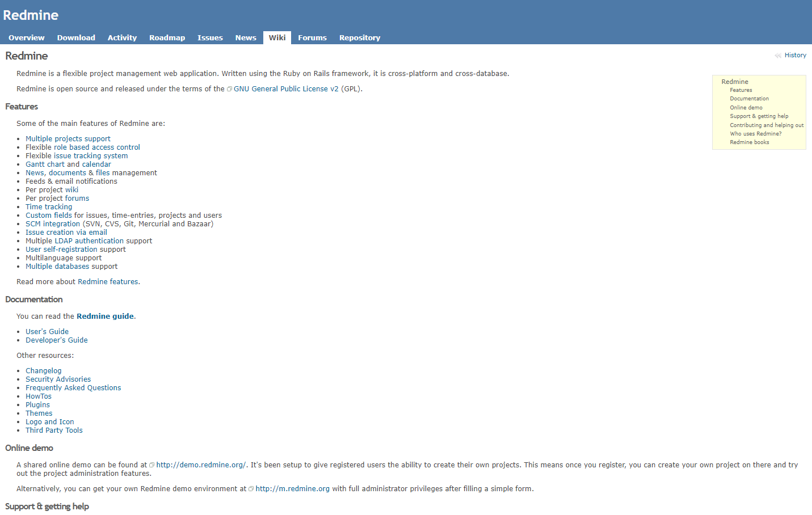
Task: Open the Plugins link
Action: point(37,405)
